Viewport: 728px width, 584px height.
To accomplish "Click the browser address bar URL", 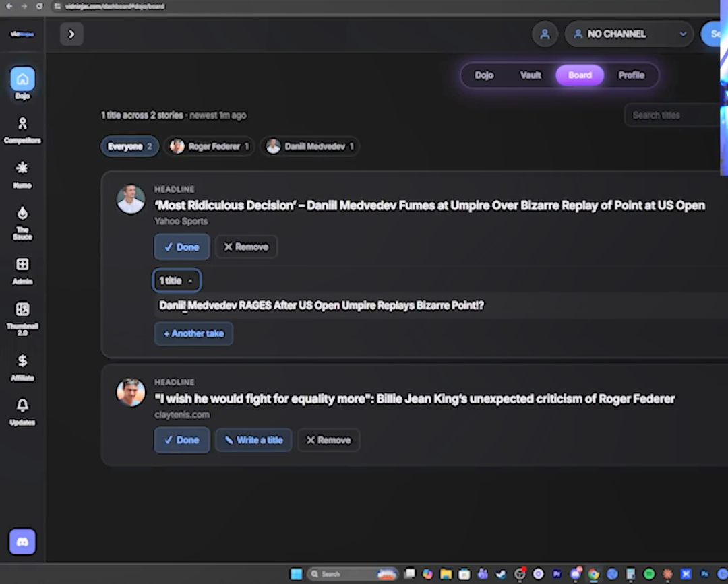I will coord(115,7).
